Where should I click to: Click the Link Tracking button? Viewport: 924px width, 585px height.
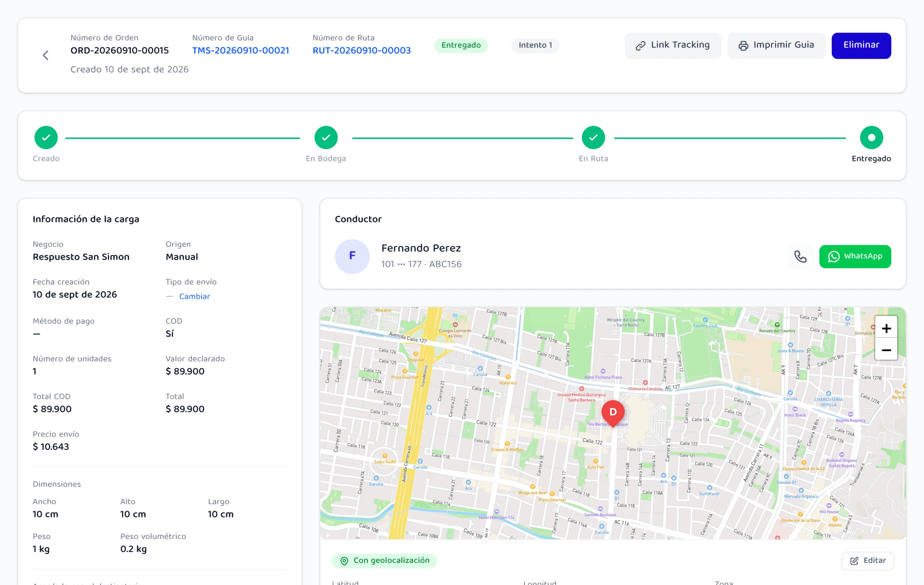tap(673, 45)
